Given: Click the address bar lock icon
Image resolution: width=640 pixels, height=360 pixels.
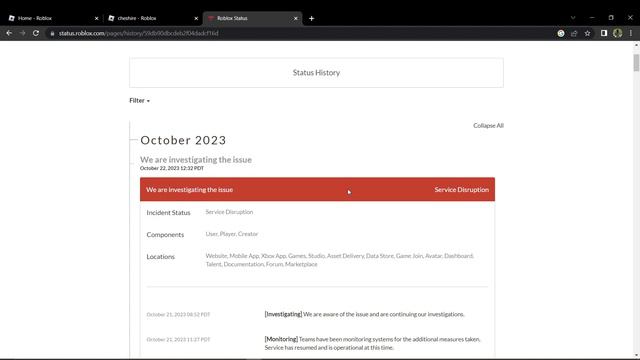Looking at the screenshot, I should click(52, 33).
